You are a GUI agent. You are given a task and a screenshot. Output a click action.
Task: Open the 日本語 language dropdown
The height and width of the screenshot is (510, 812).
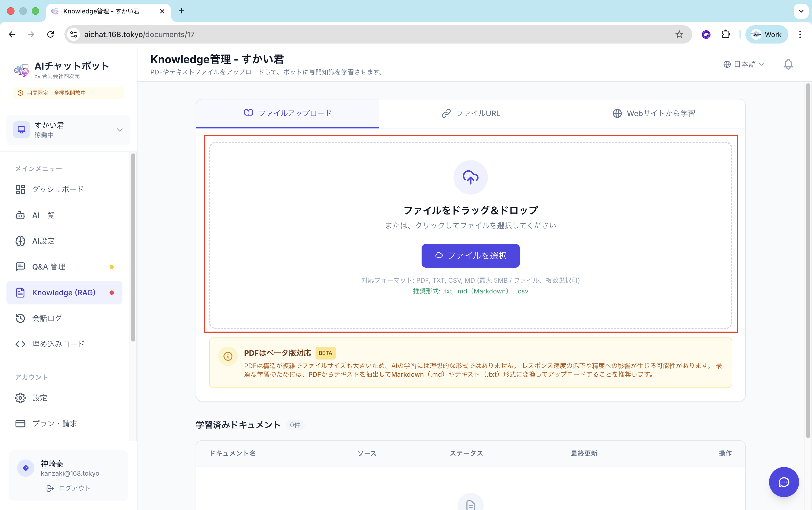tap(744, 64)
